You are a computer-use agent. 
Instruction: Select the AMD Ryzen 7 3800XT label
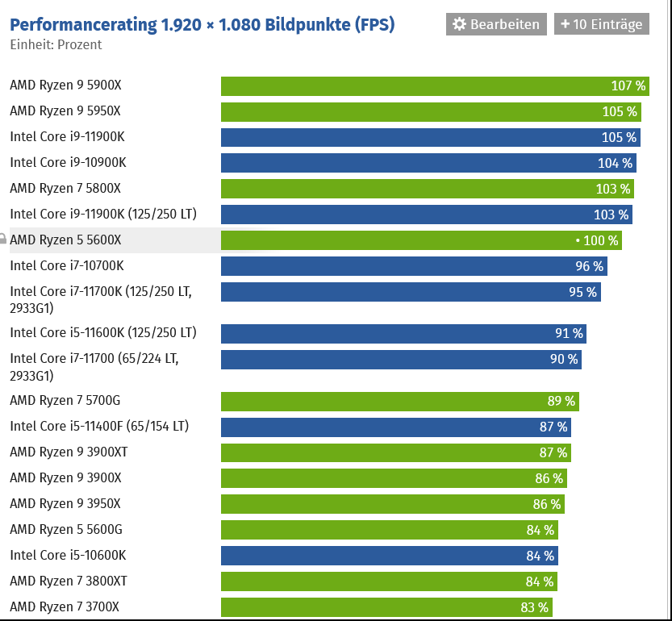point(69,581)
